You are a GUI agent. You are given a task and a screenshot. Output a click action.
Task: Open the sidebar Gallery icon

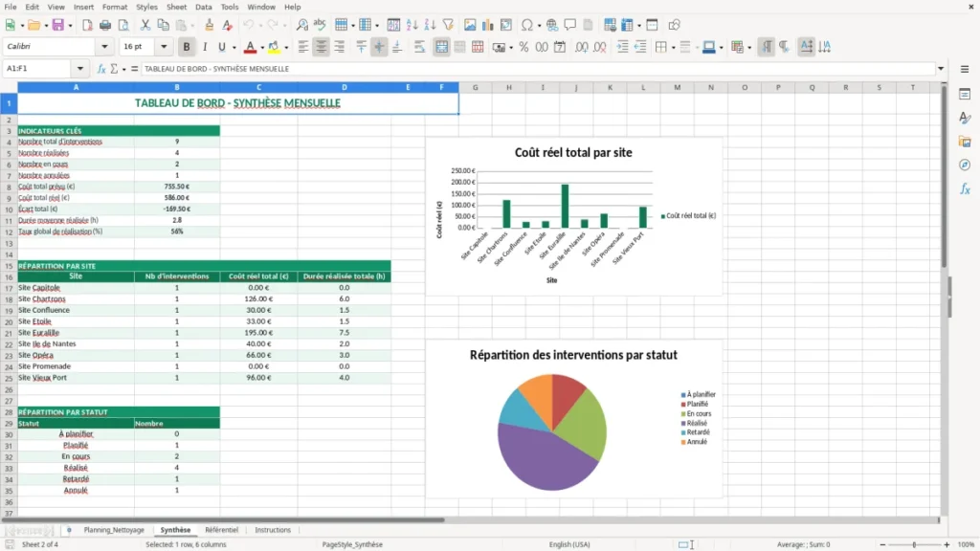[965, 142]
